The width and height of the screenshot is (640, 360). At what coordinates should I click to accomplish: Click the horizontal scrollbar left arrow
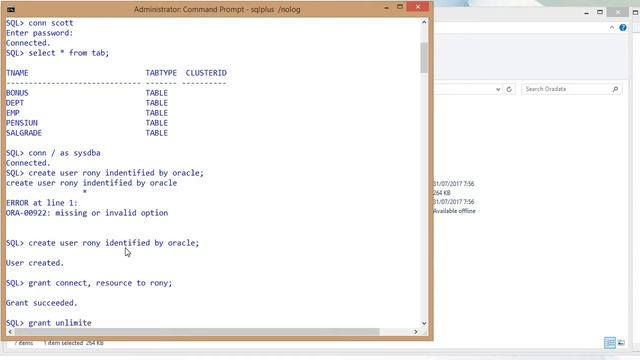coord(10,332)
